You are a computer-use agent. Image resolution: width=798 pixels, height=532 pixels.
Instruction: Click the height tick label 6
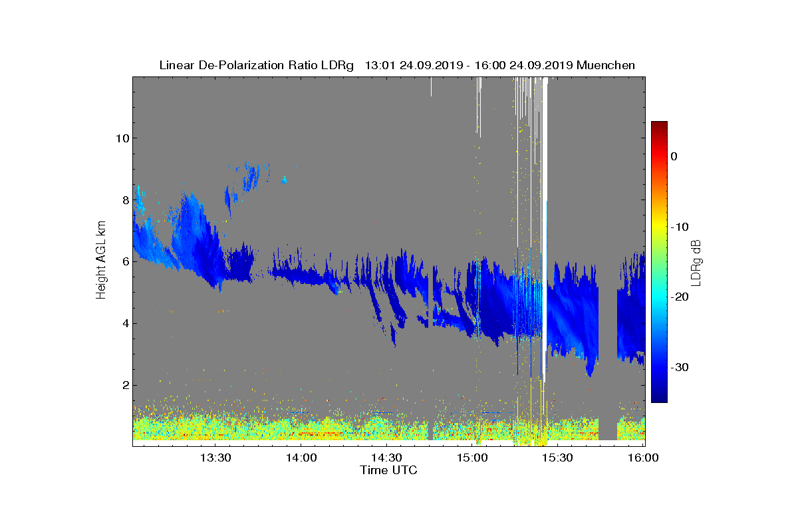pos(125,262)
